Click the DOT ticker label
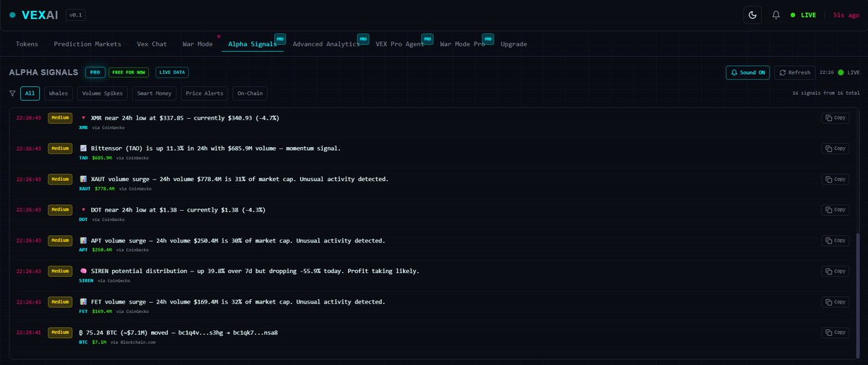Screen dimensions: 868x365 [83, 219]
